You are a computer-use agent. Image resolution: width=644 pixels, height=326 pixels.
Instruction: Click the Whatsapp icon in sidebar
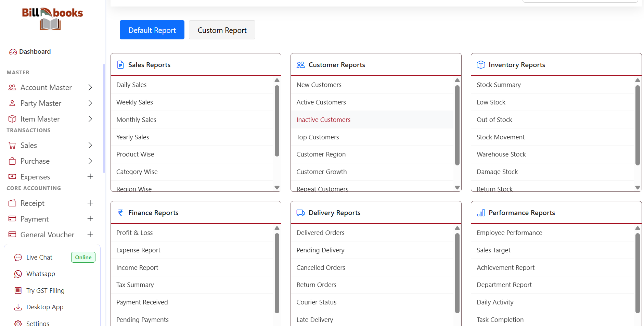click(x=18, y=274)
